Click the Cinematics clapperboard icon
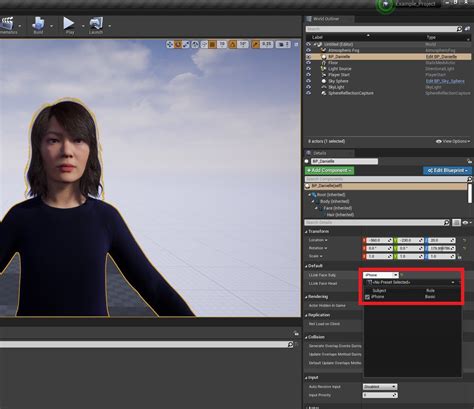The height and width of the screenshot is (409, 474). 8,24
